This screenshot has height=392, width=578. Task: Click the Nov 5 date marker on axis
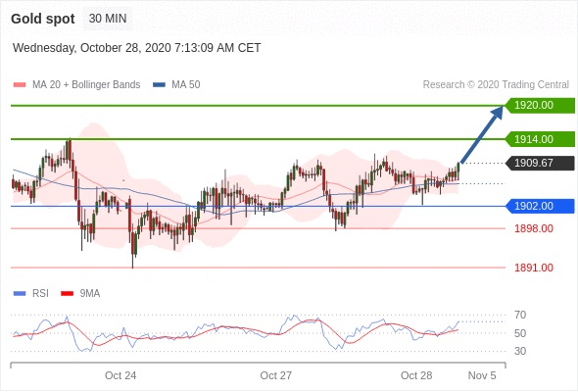pos(482,375)
